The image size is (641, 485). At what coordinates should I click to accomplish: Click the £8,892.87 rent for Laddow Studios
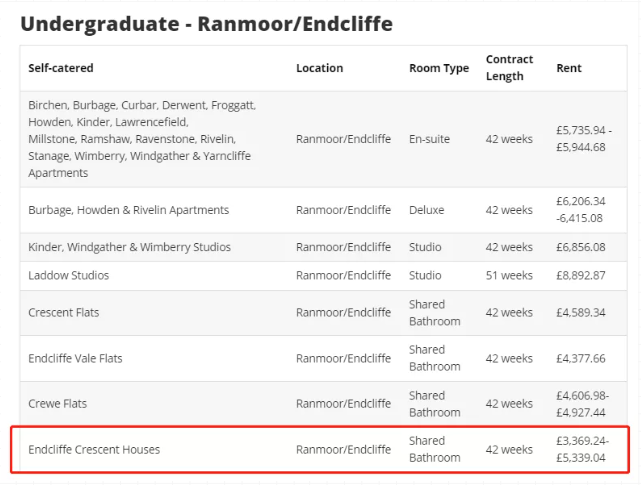(580, 275)
